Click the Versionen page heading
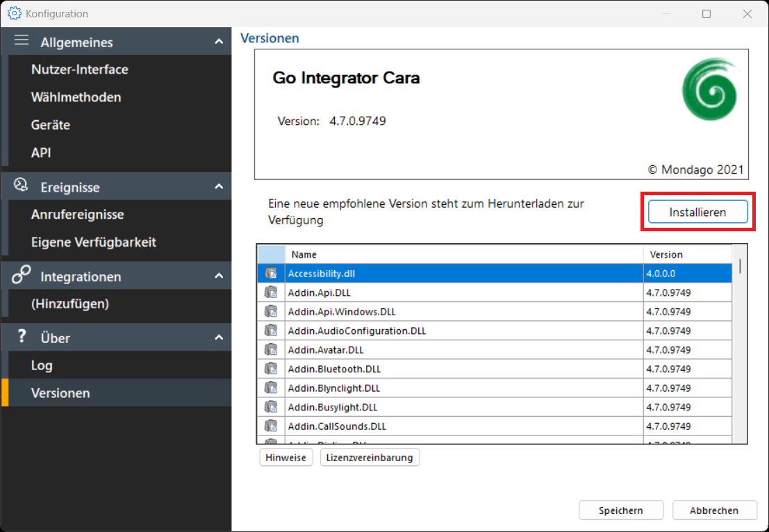 point(270,38)
